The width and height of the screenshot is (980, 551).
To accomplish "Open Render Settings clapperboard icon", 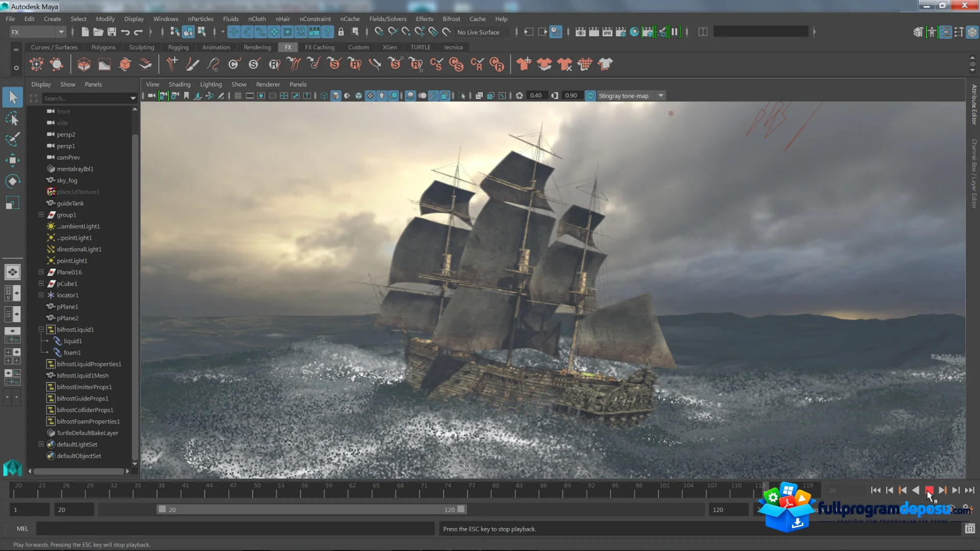I will point(621,32).
